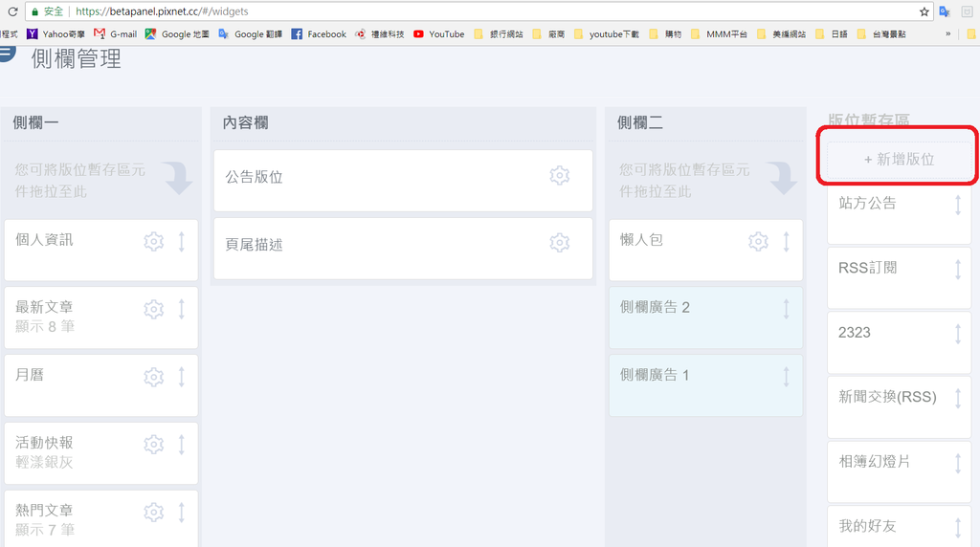Expand the 廠商 bookmark folder
980x547 pixels.
[x=548, y=33]
